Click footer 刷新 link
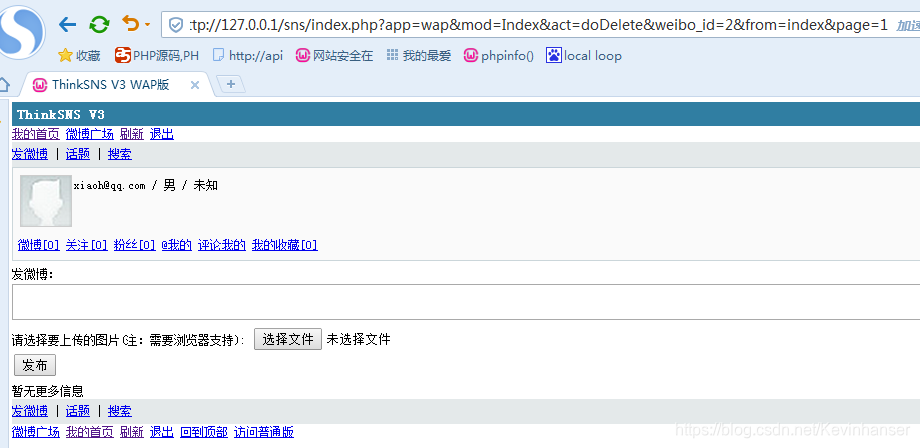The image size is (920, 448). pyautogui.click(x=131, y=432)
